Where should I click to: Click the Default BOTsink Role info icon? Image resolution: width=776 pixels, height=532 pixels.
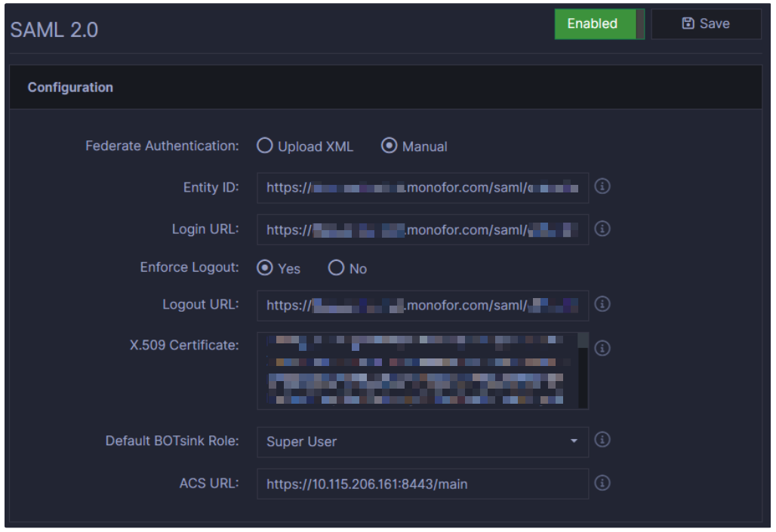[x=602, y=440]
